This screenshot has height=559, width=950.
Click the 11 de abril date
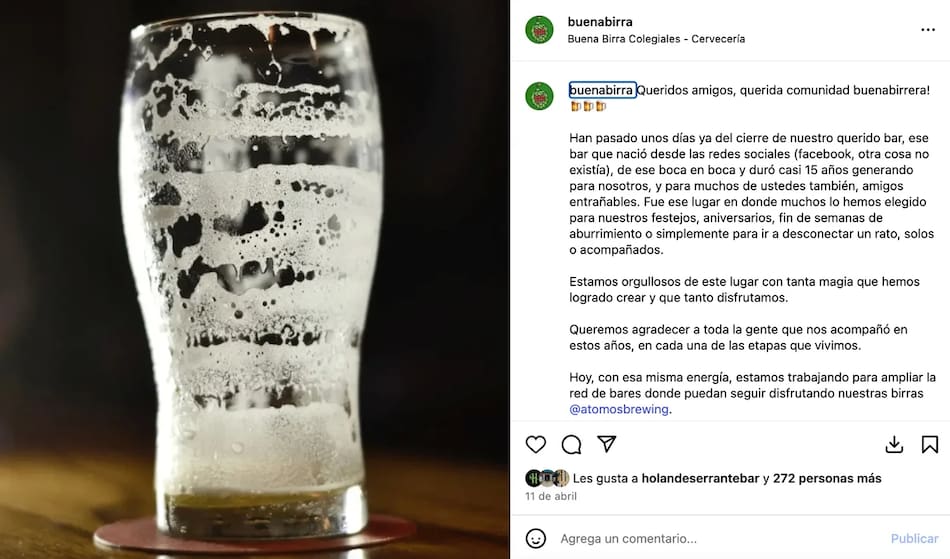click(x=551, y=496)
